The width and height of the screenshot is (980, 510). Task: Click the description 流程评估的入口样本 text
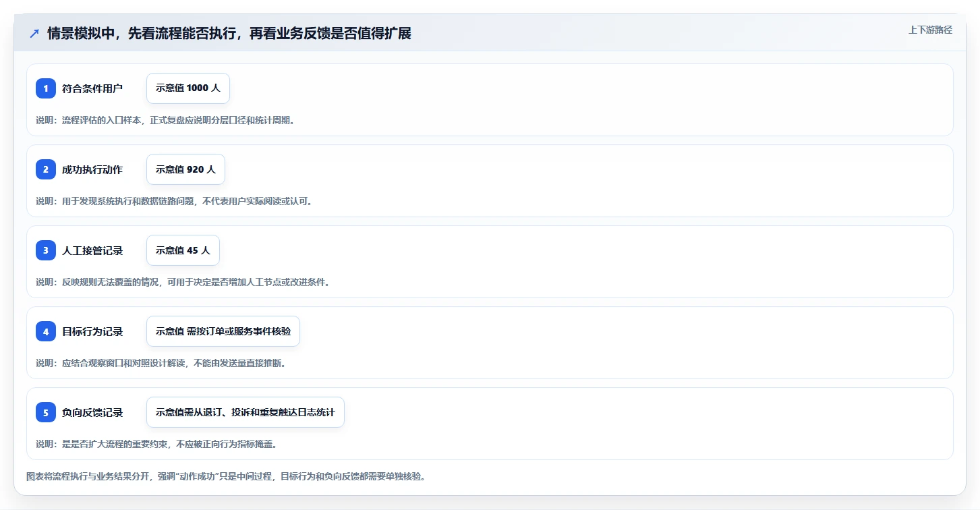coord(165,120)
